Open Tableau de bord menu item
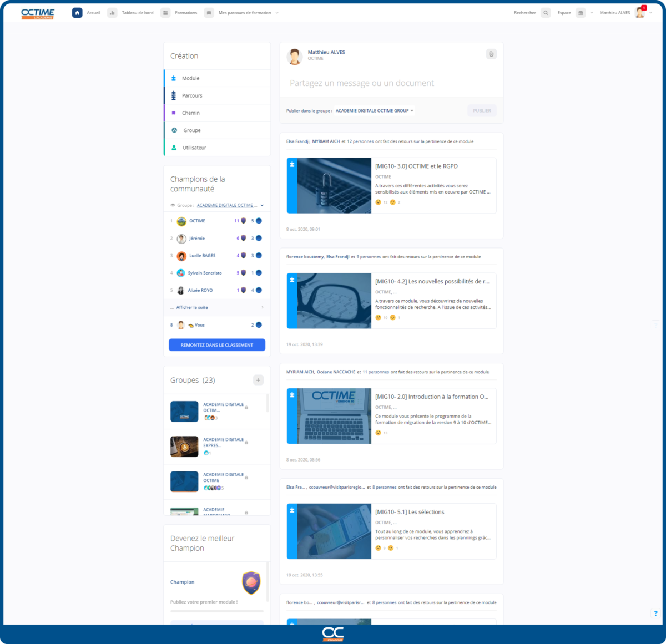This screenshot has height=644, width=666. tap(138, 13)
